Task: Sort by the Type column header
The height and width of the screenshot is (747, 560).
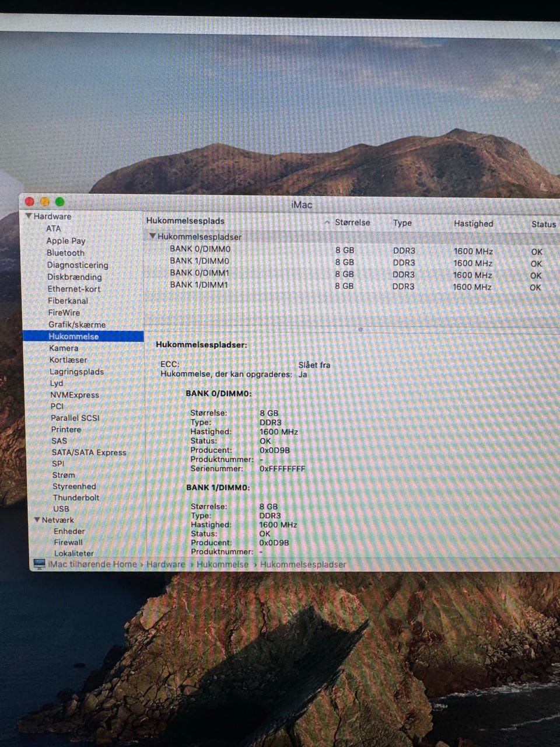Action: pos(402,223)
